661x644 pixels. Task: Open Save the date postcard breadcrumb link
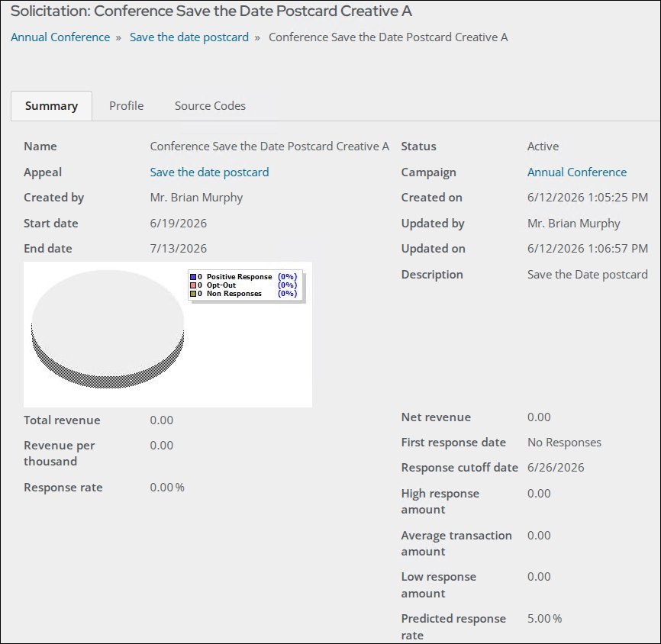[x=189, y=37]
